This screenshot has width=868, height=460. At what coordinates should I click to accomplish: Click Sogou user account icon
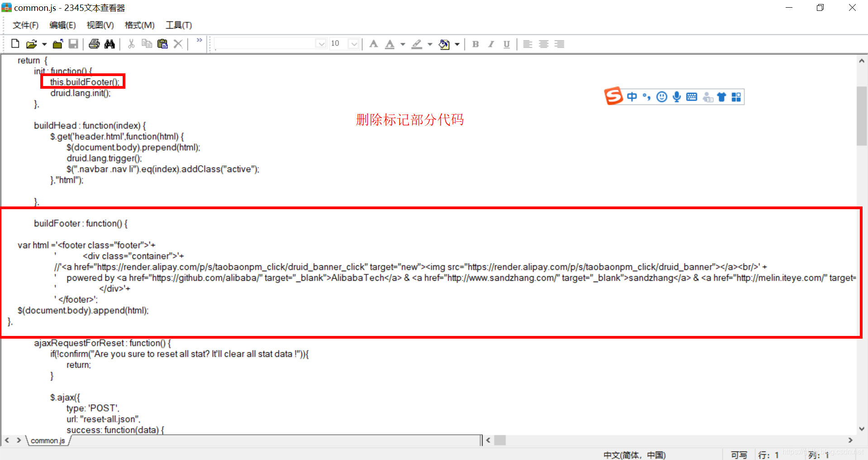[x=708, y=97]
